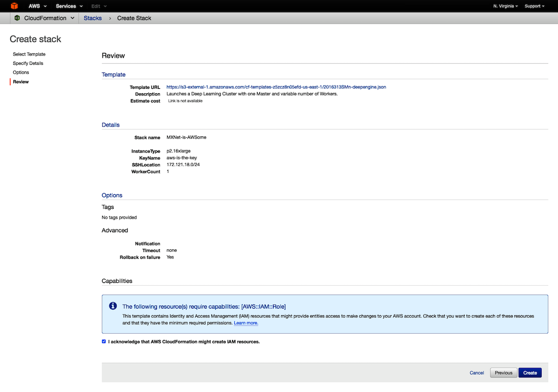Click the Previous button
This screenshot has width=558, height=392.
504,373
